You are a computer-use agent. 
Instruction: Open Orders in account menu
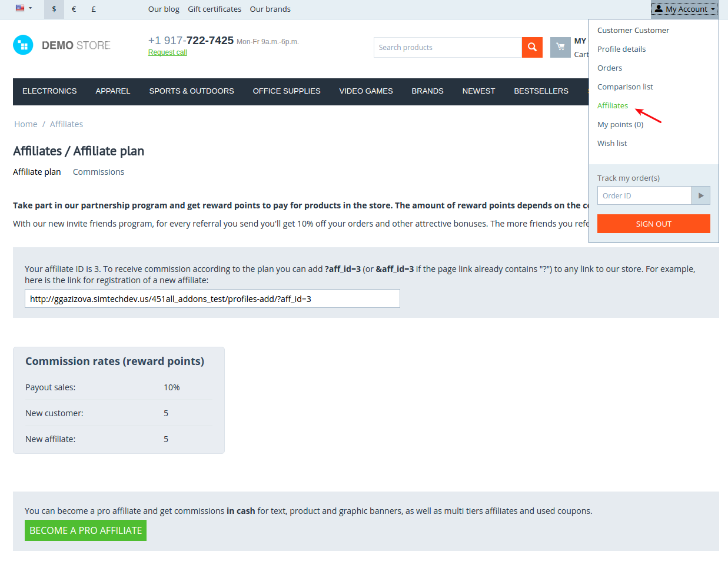pos(610,68)
